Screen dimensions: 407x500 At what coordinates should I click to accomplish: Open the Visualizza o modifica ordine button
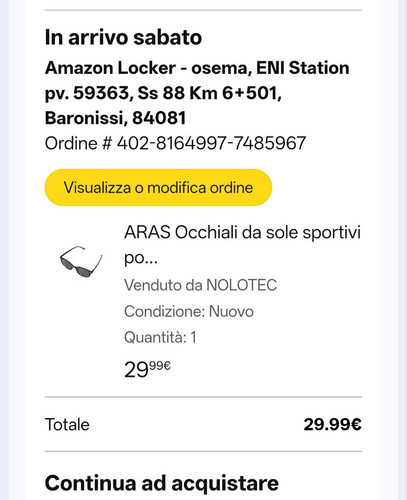click(158, 187)
